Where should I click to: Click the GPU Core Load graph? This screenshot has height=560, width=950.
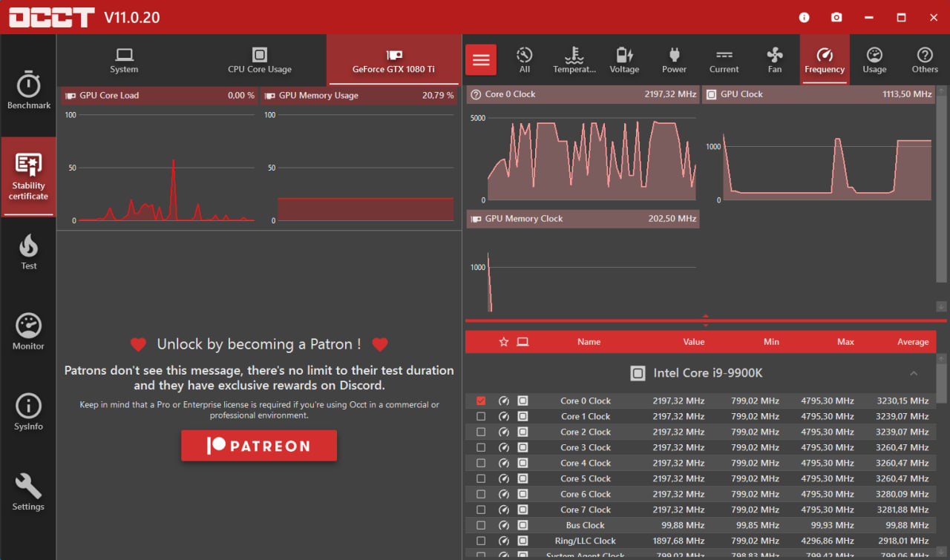(159, 164)
